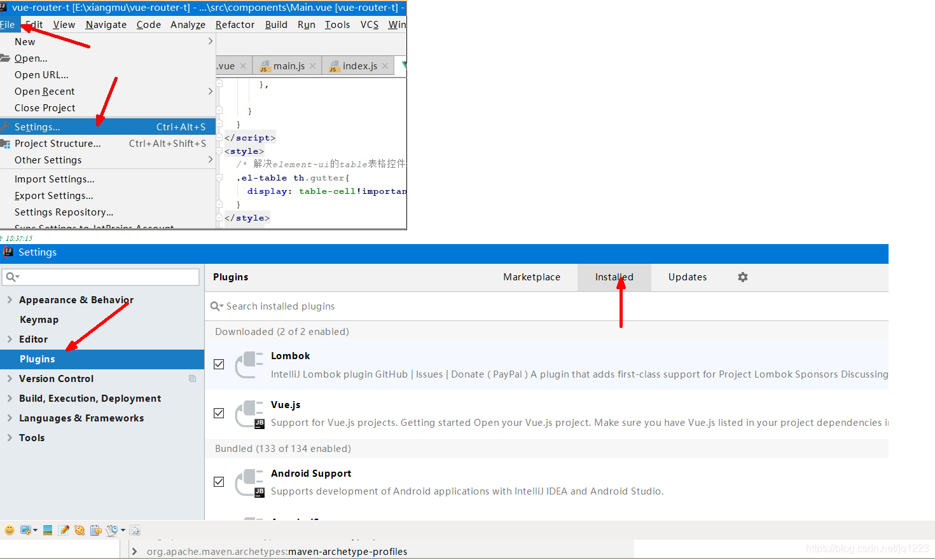Click the puzzle piece plugin toolbar icon
This screenshot has height=560, width=935.
(x=135, y=530)
